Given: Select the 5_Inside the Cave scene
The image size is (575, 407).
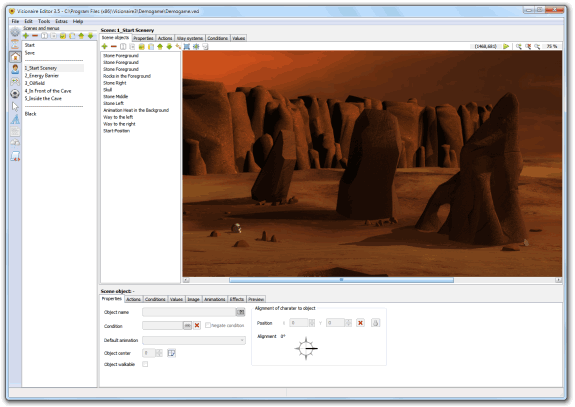Looking at the screenshot, I should click(x=43, y=99).
